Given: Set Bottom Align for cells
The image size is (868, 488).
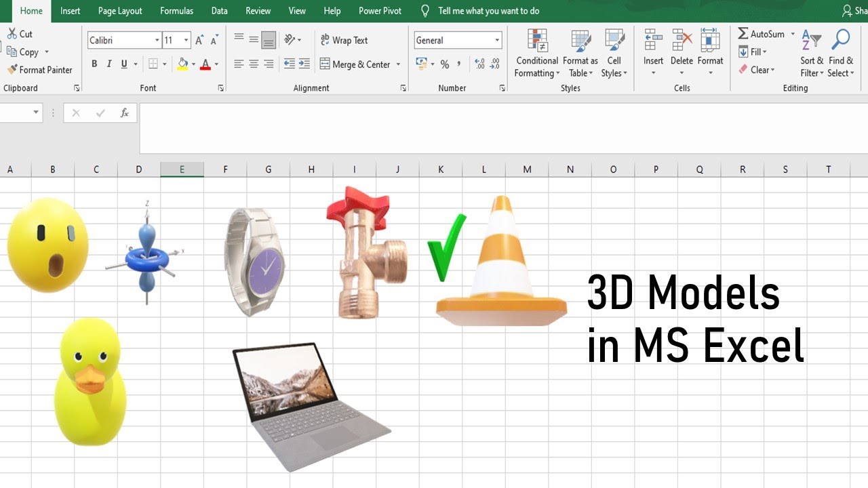Looking at the screenshot, I should [269, 40].
